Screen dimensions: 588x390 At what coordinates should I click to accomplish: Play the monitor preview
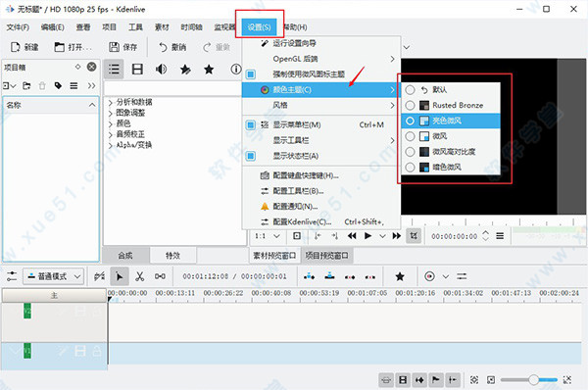point(367,236)
